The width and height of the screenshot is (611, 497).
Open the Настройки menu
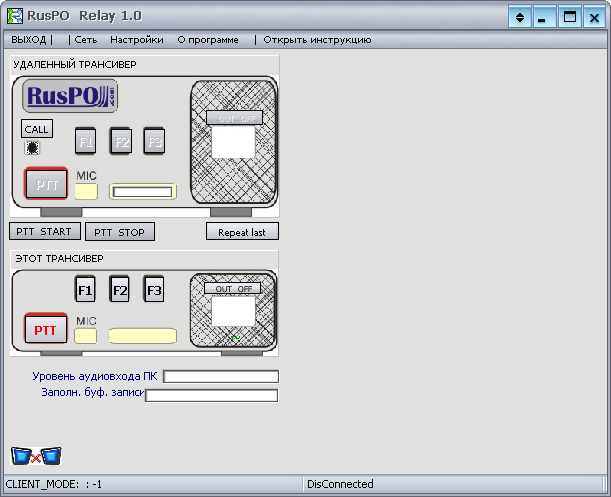[137, 40]
